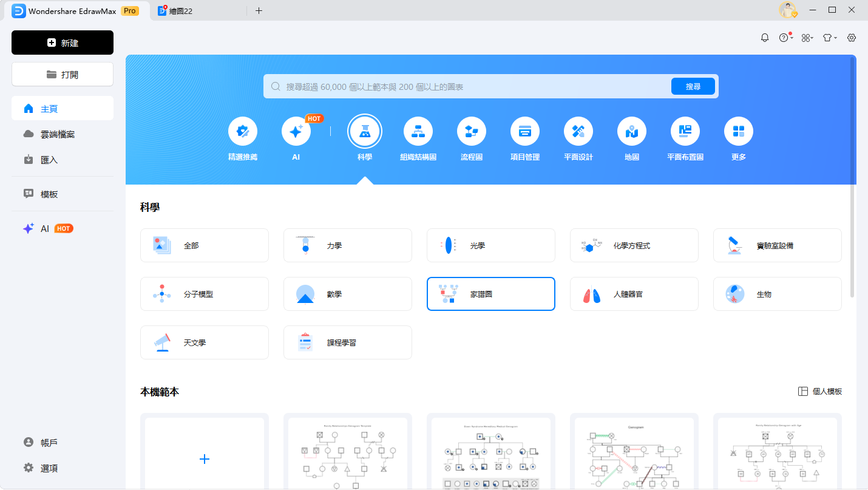This screenshot has height=490, width=868.
Task: Select the AI generator circle icon
Action: tap(296, 131)
